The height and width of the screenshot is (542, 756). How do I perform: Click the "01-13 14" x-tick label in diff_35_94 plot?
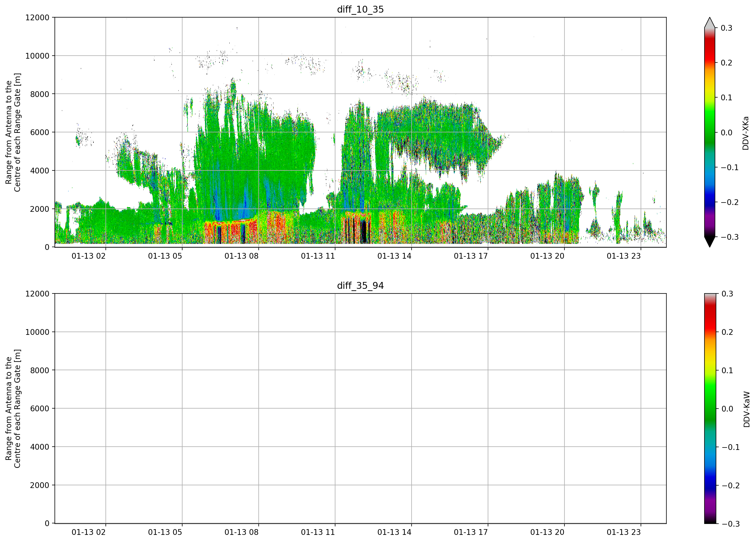[x=394, y=532]
